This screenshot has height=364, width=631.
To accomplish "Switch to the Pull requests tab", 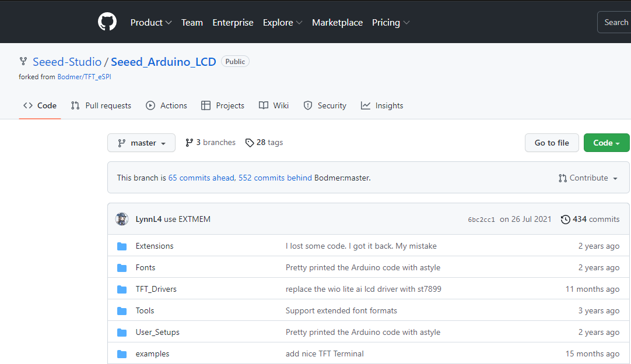I will (101, 105).
